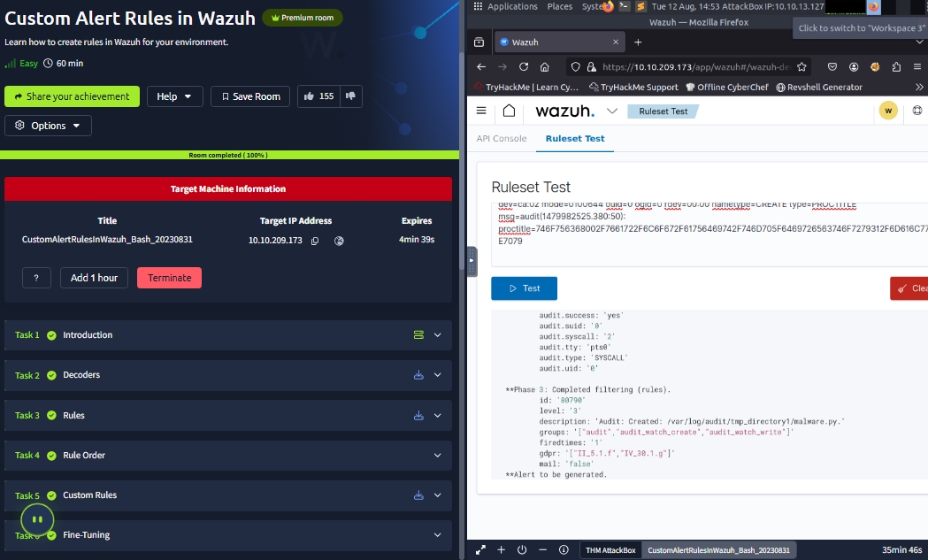Screen dimensions: 928x560
Task: Click the Firefox forward arrow
Action: [x=502, y=67]
